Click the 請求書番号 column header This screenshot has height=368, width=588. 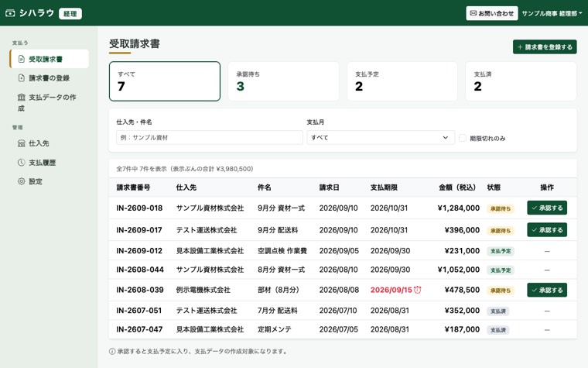[133, 187]
